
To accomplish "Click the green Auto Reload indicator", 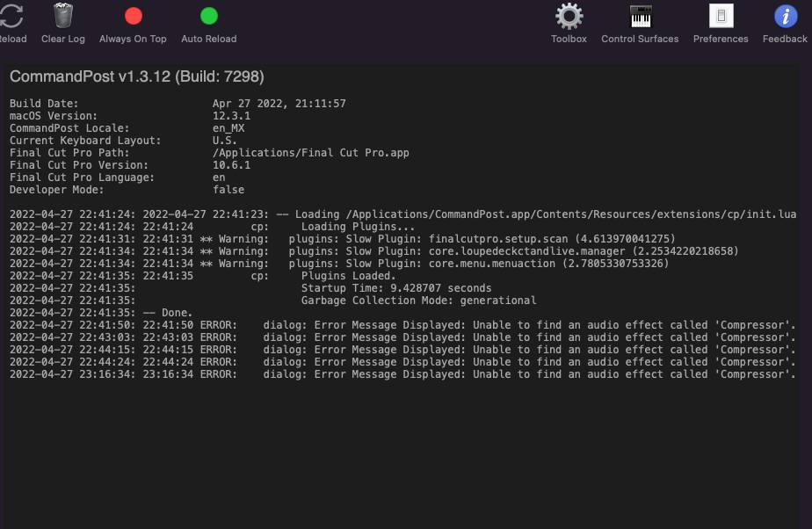I will tap(208, 15).
